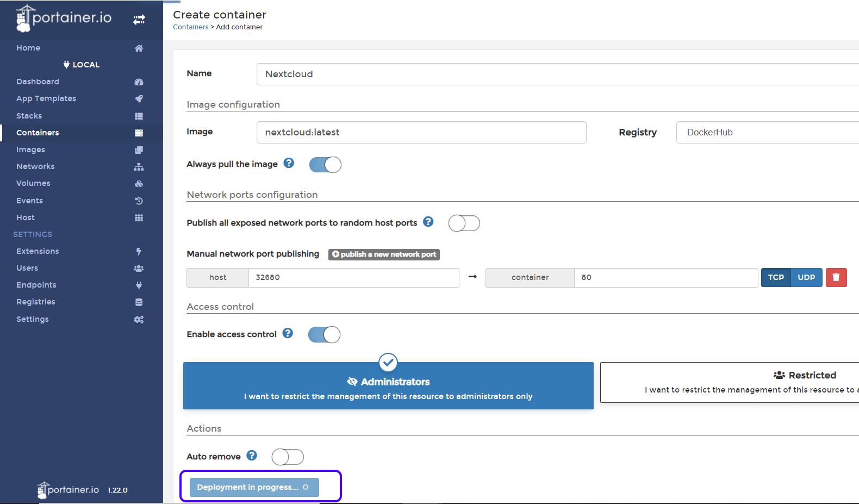Viewport: 859px width, 504px height.
Task: Click the Settings gears icon
Action: [139, 319]
